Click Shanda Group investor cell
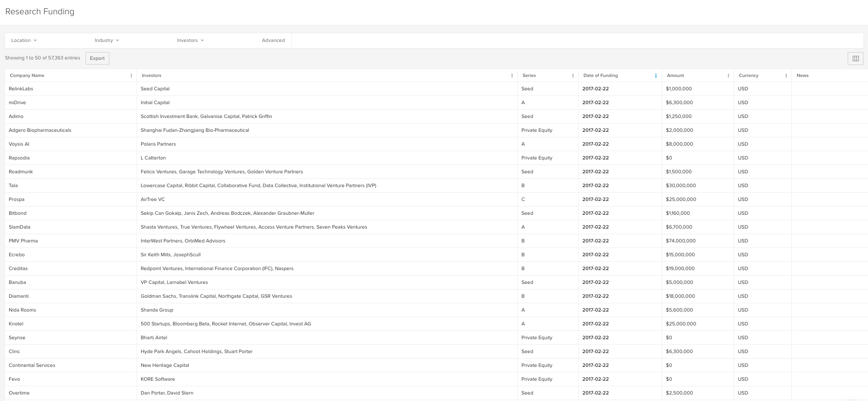The image size is (868, 401). point(327,310)
